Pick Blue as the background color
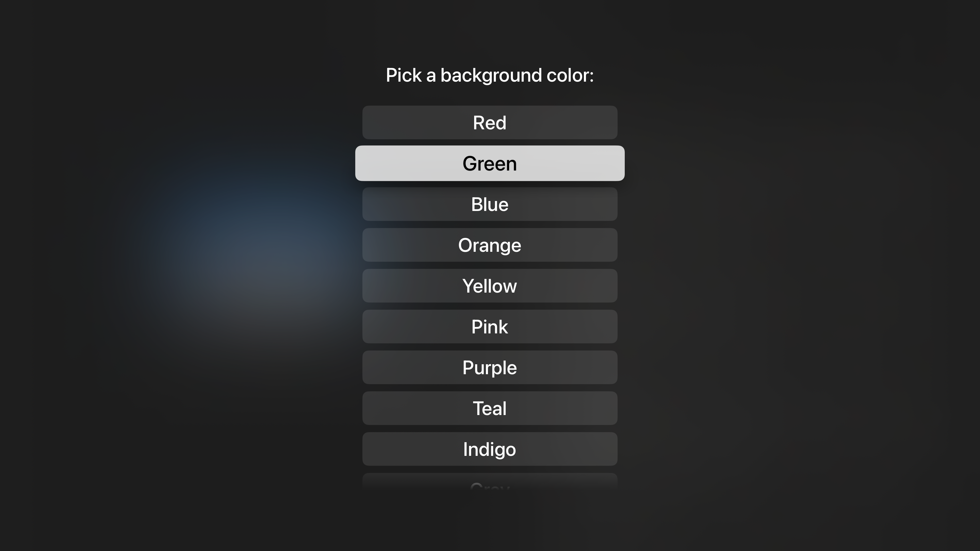Screen dimensions: 980x551 click(490, 204)
